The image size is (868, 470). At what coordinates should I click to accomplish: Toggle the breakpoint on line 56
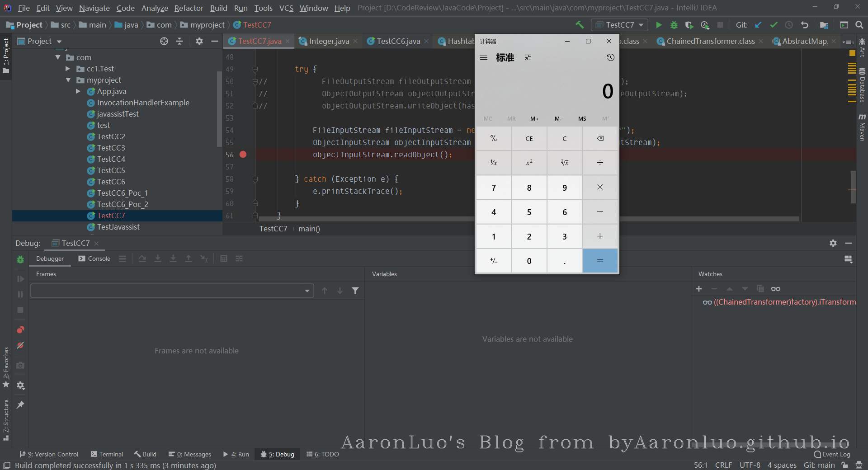(243, 155)
